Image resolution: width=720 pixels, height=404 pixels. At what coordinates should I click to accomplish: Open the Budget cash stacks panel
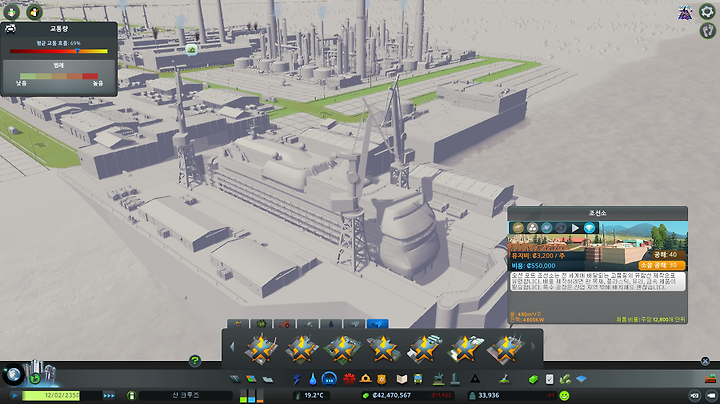tap(565, 379)
